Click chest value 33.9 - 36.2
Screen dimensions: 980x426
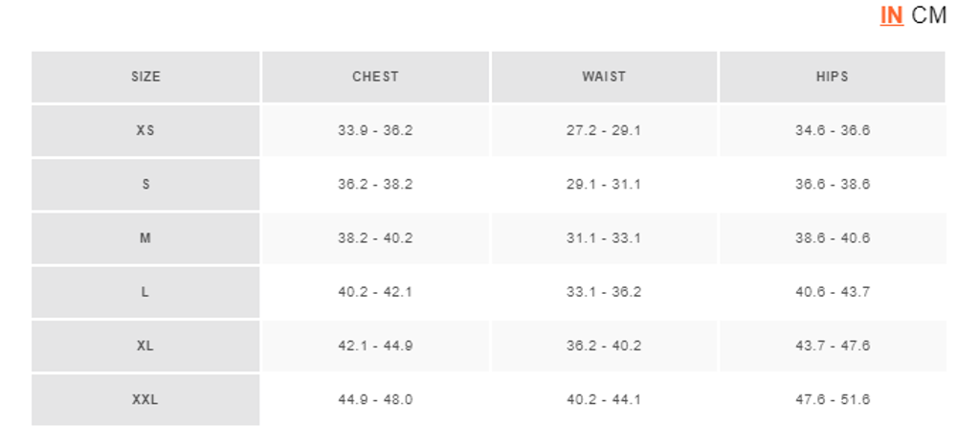(375, 131)
